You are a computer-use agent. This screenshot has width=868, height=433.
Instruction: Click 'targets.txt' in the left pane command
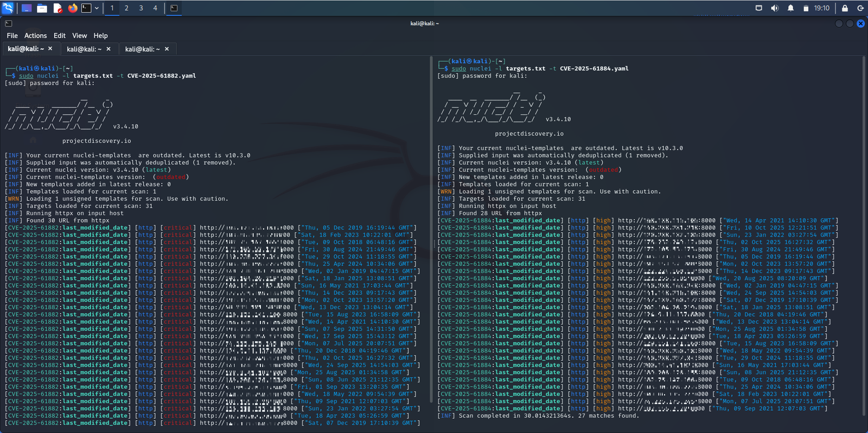click(x=93, y=76)
